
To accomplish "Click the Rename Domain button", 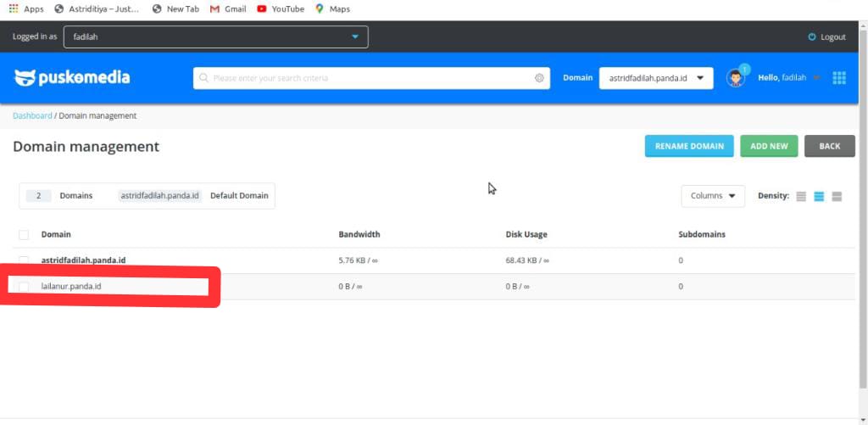I will click(689, 146).
